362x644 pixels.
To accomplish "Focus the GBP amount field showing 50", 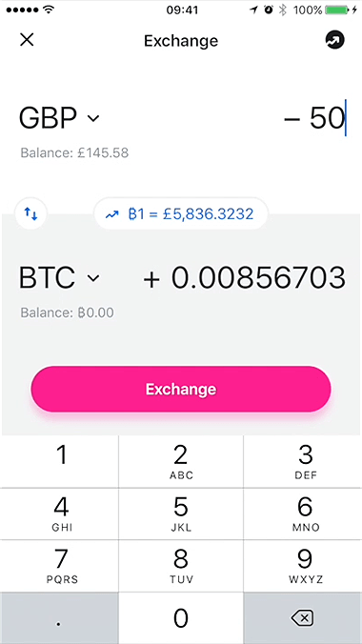I will (x=314, y=118).
